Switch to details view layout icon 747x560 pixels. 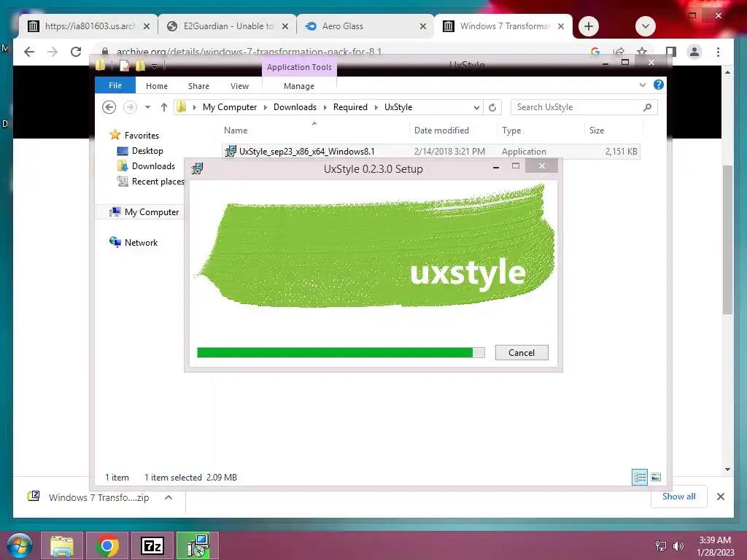point(639,477)
